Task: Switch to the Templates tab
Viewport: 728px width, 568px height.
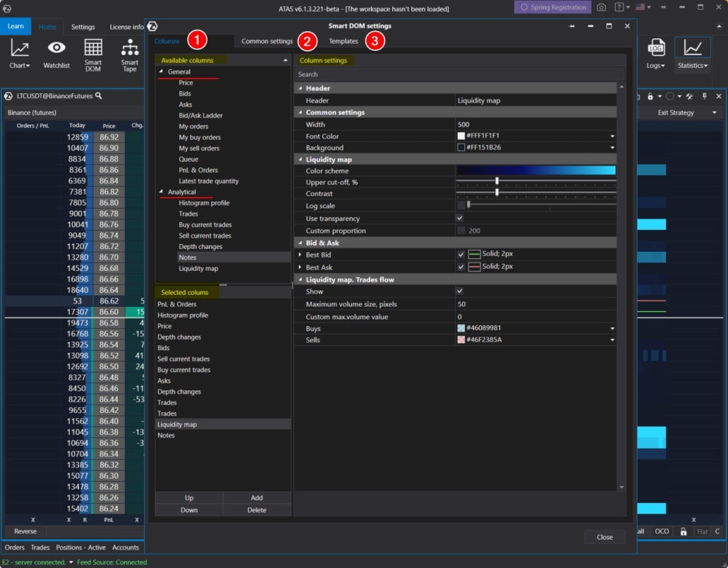Action: coord(344,41)
